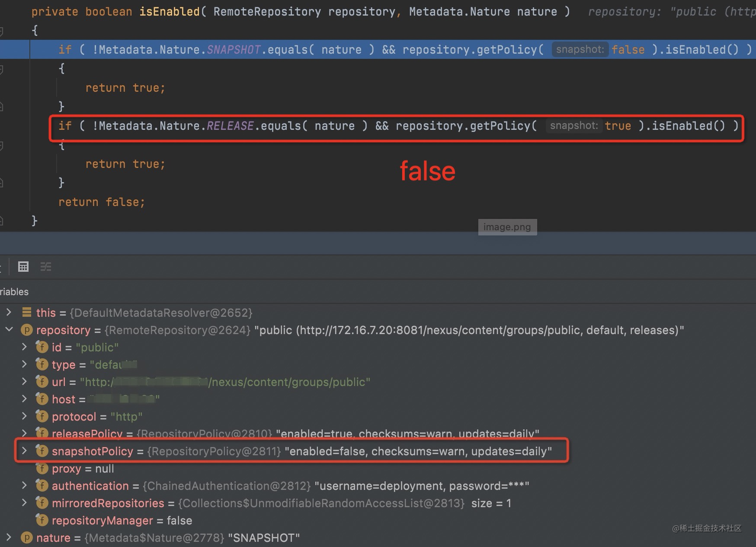Image resolution: width=756 pixels, height=547 pixels.
Task: Select the 'proxy = null' row
Action: tap(378, 468)
